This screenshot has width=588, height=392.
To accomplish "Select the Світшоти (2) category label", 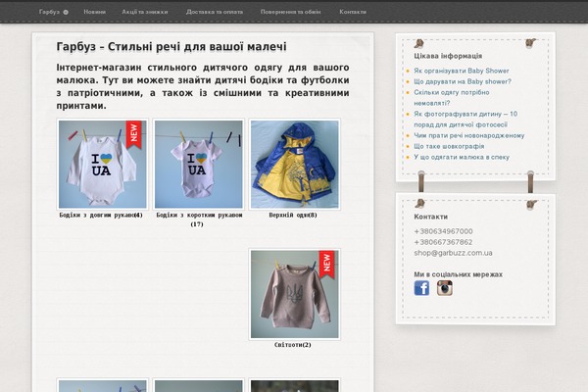I will (x=293, y=345).
